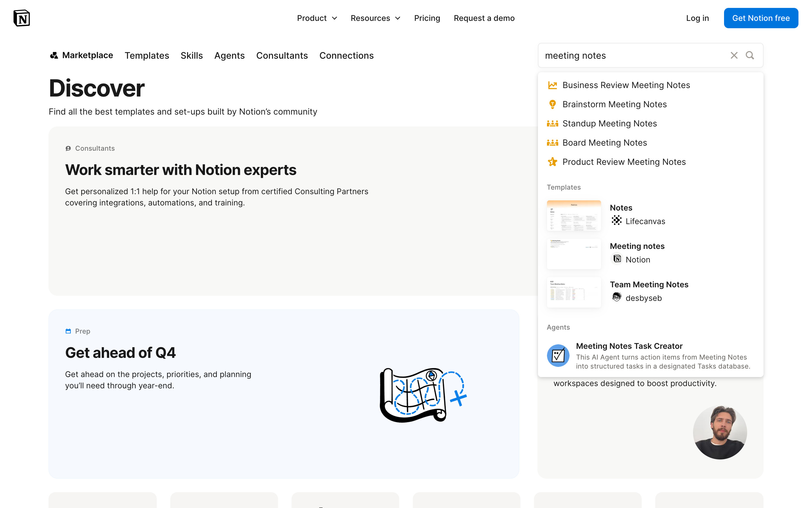Click the Board Meeting Notes people icon

[x=552, y=143]
